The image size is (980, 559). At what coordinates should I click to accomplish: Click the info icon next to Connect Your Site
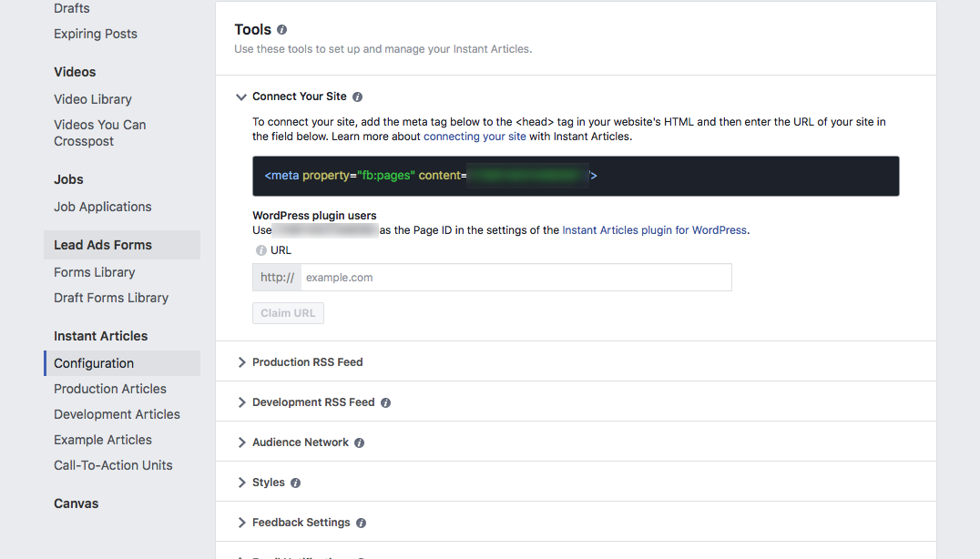pos(357,96)
